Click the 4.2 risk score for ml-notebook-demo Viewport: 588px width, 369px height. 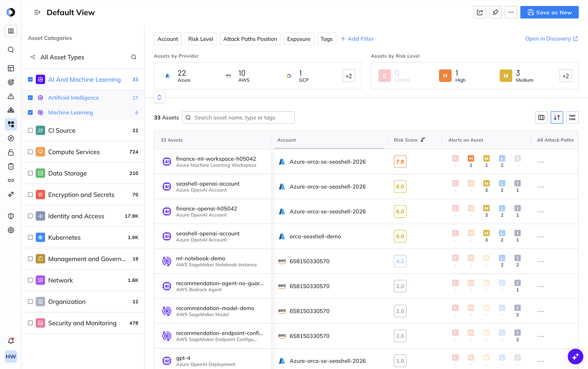tap(400, 261)
